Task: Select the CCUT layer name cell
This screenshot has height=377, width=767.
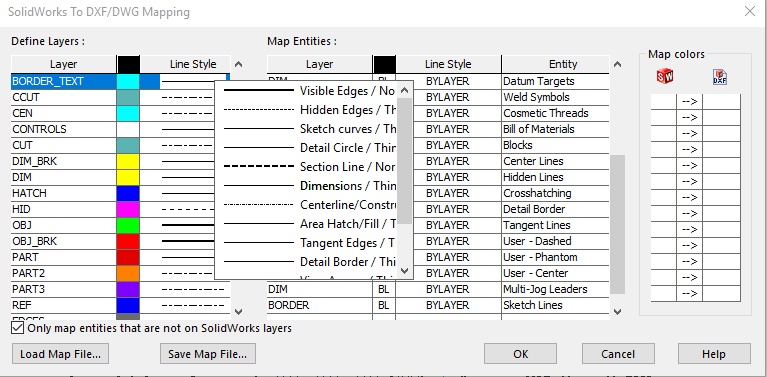Action: point(64,97)
